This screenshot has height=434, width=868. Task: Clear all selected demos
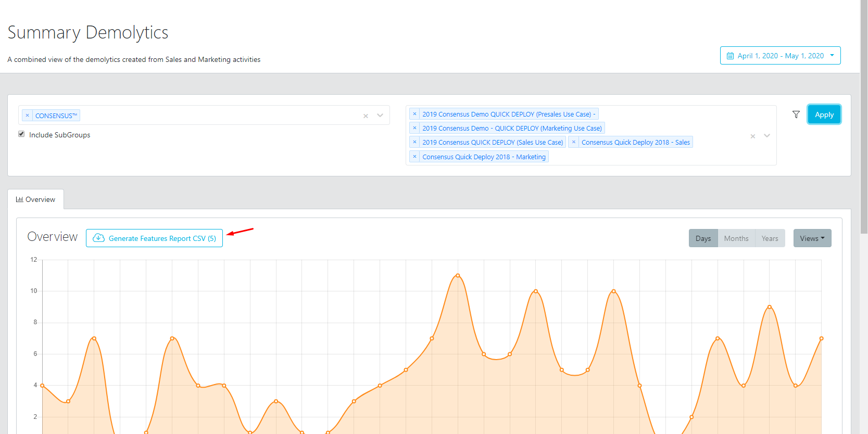click(752, 136)
